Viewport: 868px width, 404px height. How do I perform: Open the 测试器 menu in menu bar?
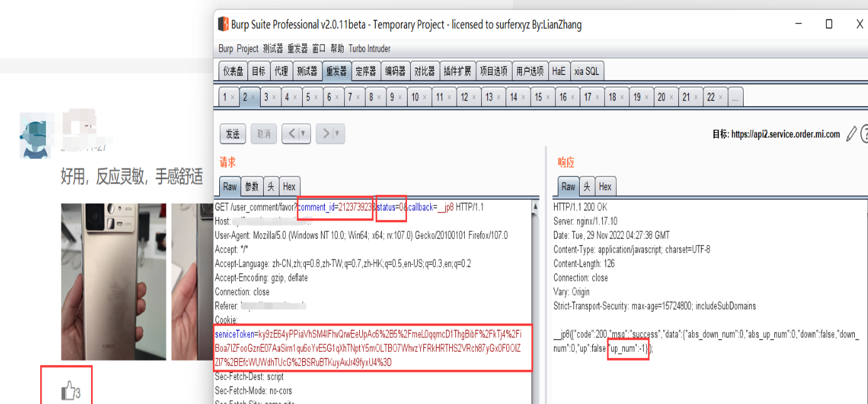pyautogui.click(x=273, y=48)
